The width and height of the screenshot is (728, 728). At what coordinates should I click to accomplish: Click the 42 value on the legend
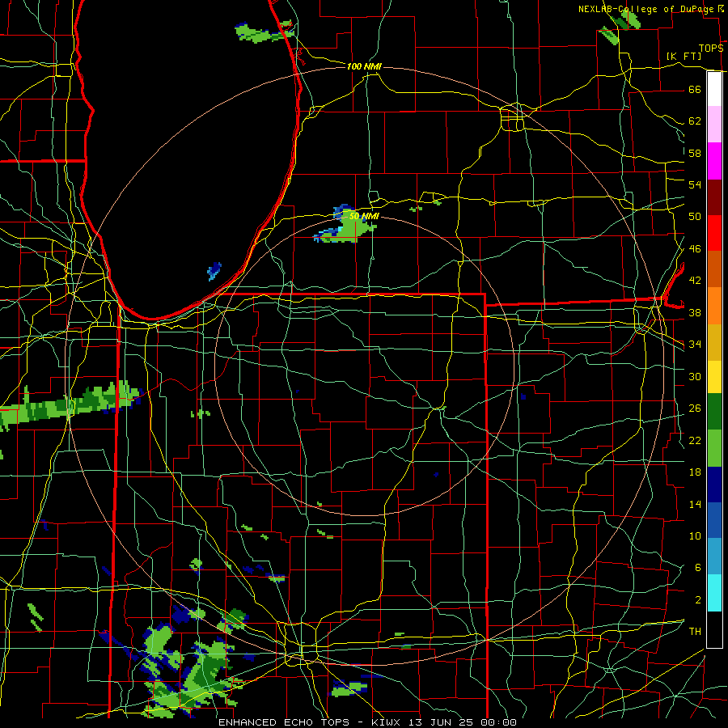point(695,281)
